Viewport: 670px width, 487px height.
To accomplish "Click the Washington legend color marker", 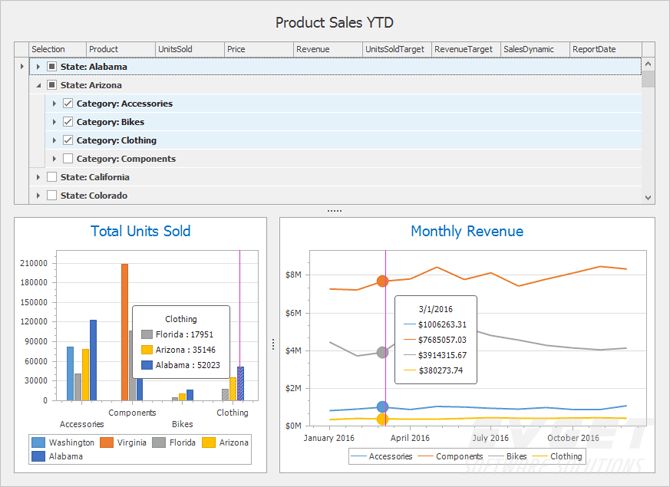I will click(38, 443).
